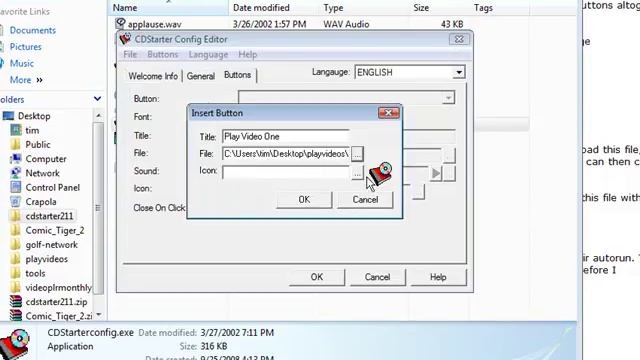
Task: Click the cdstarter211.zip archive icon
Action: [16, 302]
